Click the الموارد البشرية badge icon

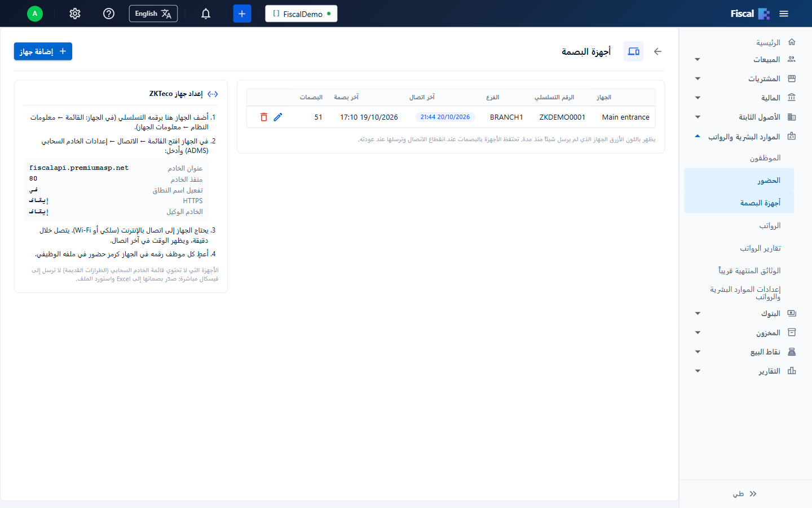792,136
